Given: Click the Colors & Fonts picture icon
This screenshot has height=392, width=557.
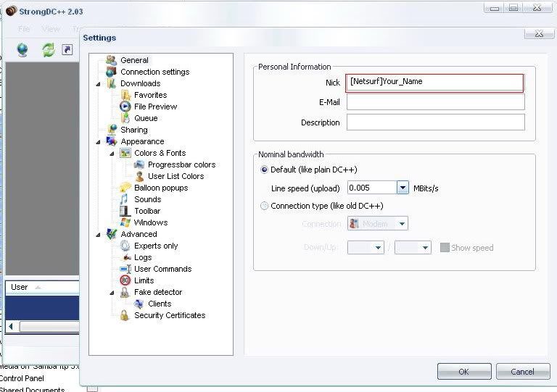Looking at the screenshot, I should [x=125, y=153].
